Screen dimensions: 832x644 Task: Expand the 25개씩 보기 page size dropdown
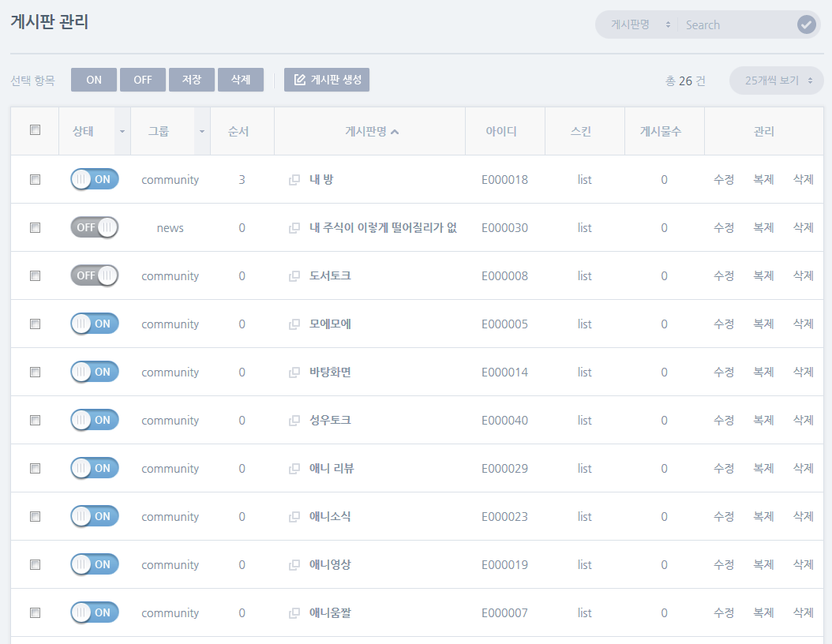(x=777, y=80)
